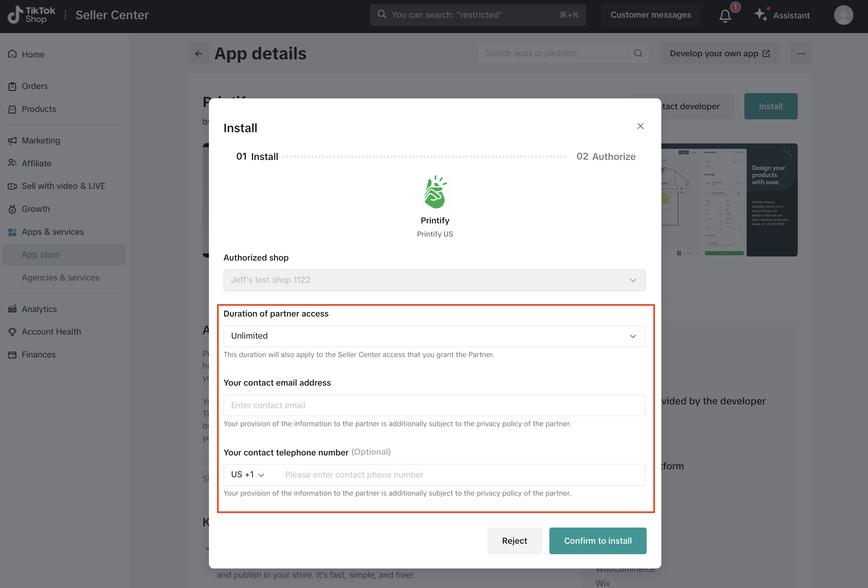
Task: Go to Analytics in the sidebar
Action: click(x=39, y=309)
